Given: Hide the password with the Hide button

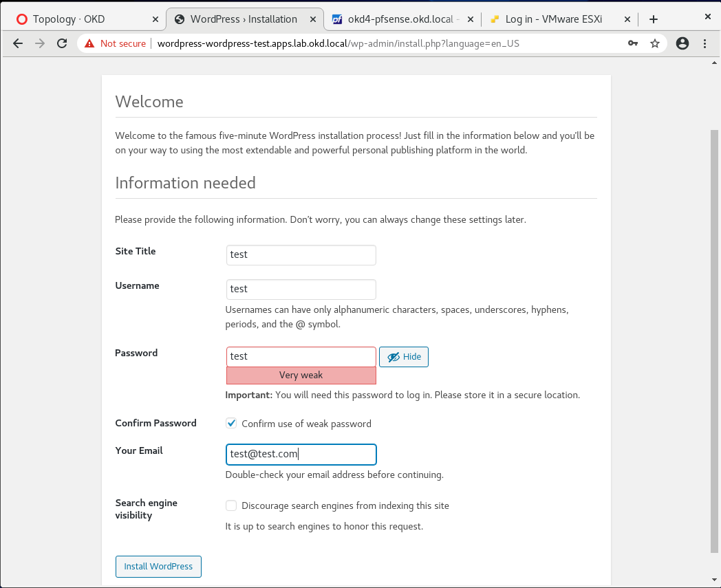Looking at the screenshot, I should 404,357.
